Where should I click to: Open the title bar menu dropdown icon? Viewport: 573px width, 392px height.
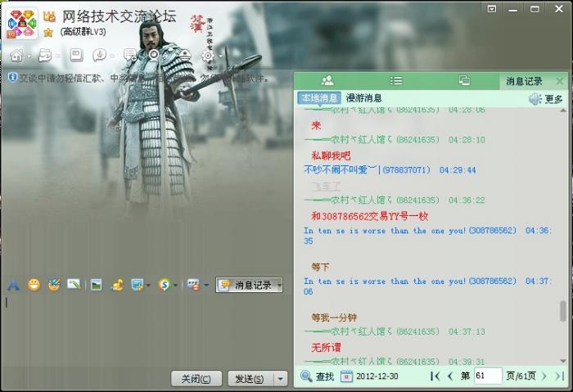(x=492, y=9)
